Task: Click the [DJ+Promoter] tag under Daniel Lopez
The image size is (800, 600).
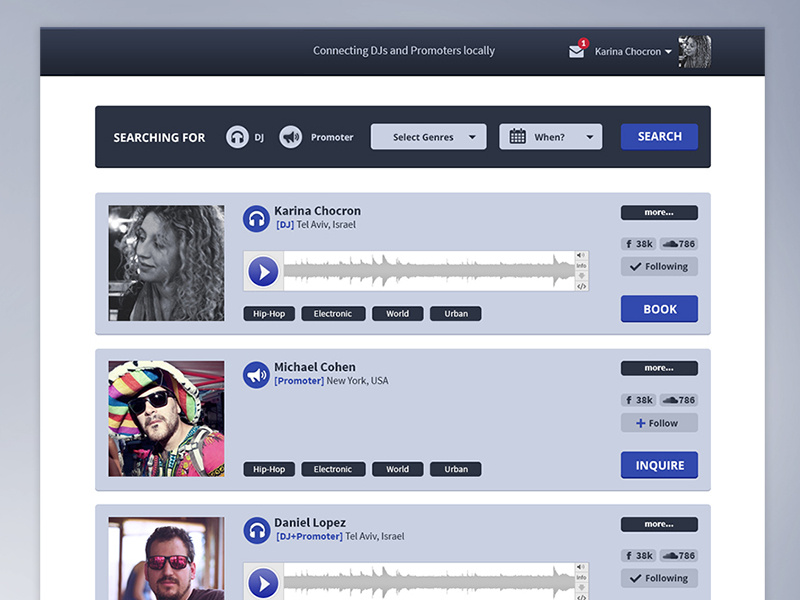Action: point(309,537)
